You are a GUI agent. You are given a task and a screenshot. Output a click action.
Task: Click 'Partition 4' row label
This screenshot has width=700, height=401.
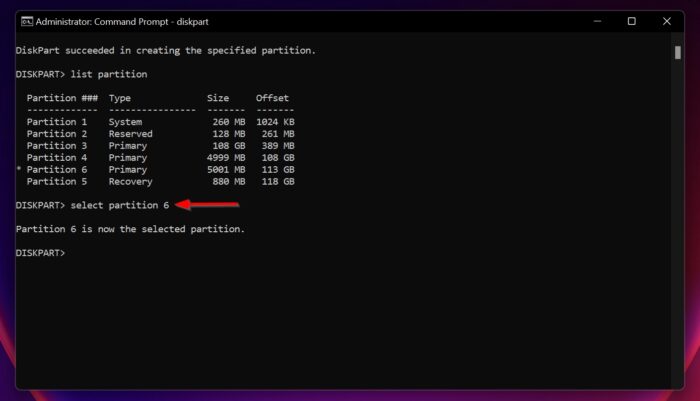pyautogui.click(x=57, y=158)
